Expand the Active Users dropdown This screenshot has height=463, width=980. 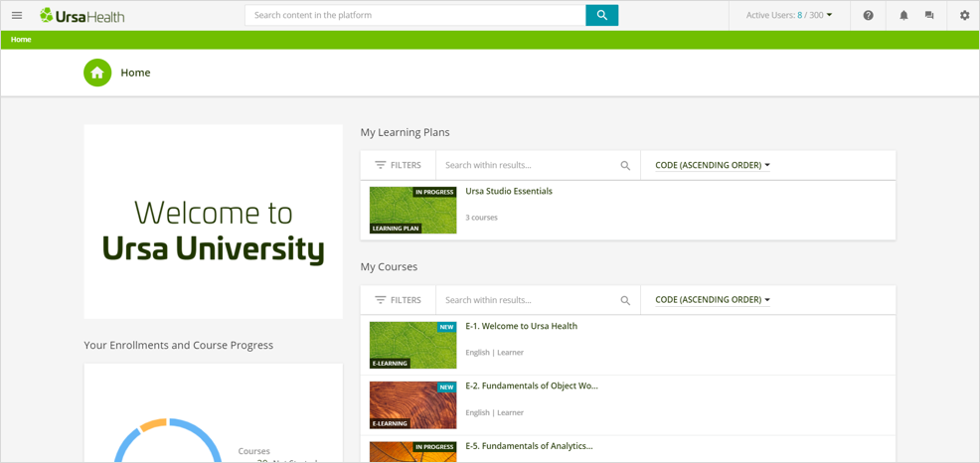pos(789,15)
